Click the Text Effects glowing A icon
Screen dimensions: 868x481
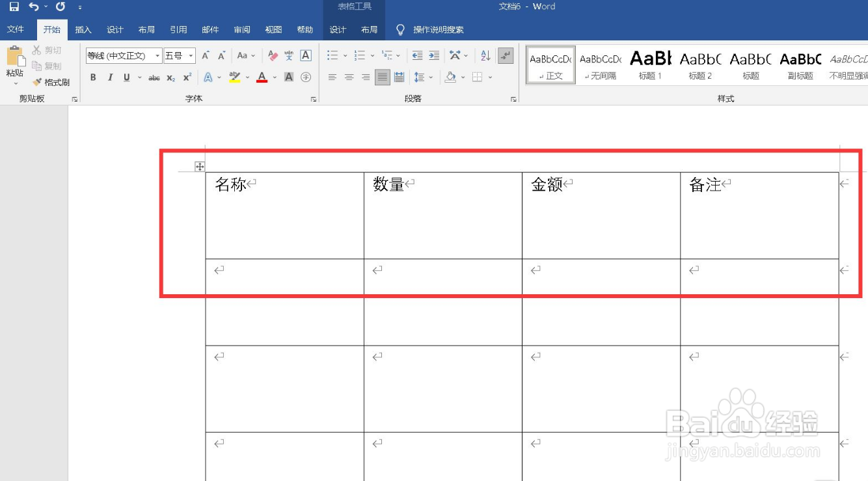tap(208, 77)
